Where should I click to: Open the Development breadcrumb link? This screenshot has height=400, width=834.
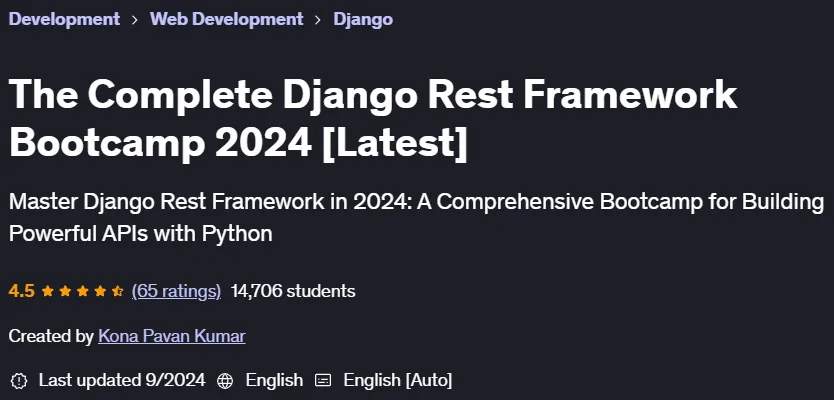tap(64, 19)
